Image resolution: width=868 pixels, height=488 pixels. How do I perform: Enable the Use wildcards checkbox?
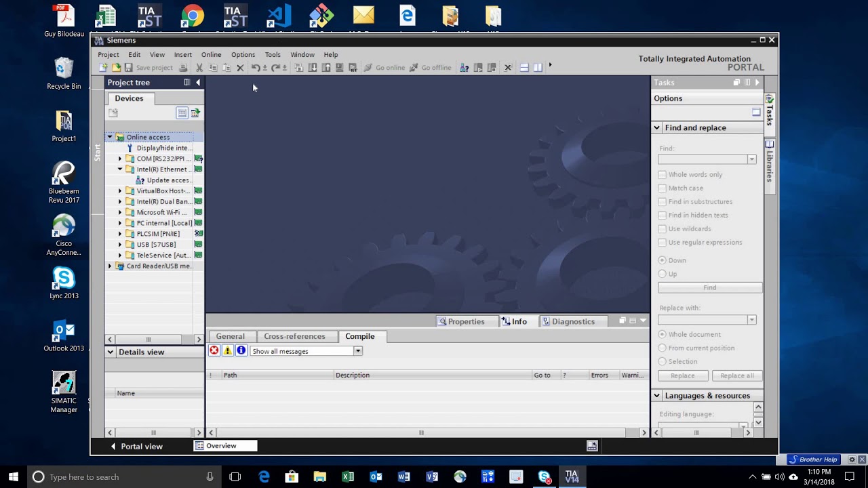coord(663,229)
